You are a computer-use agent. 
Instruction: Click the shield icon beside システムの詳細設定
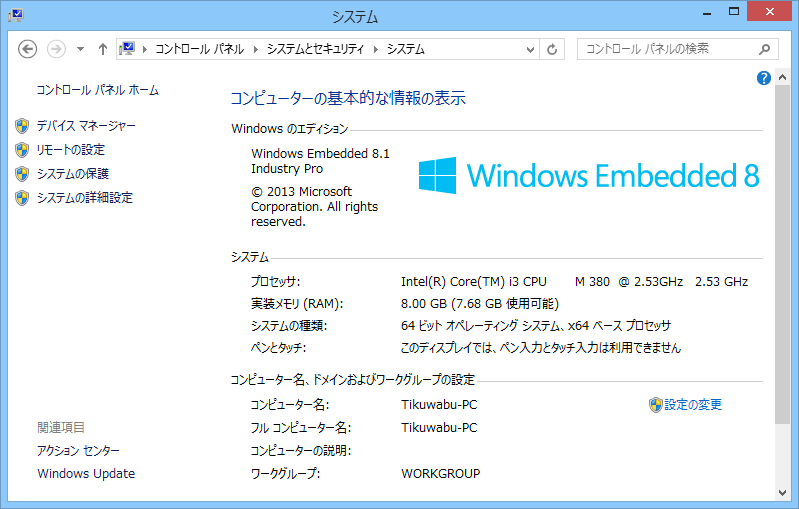22,198
